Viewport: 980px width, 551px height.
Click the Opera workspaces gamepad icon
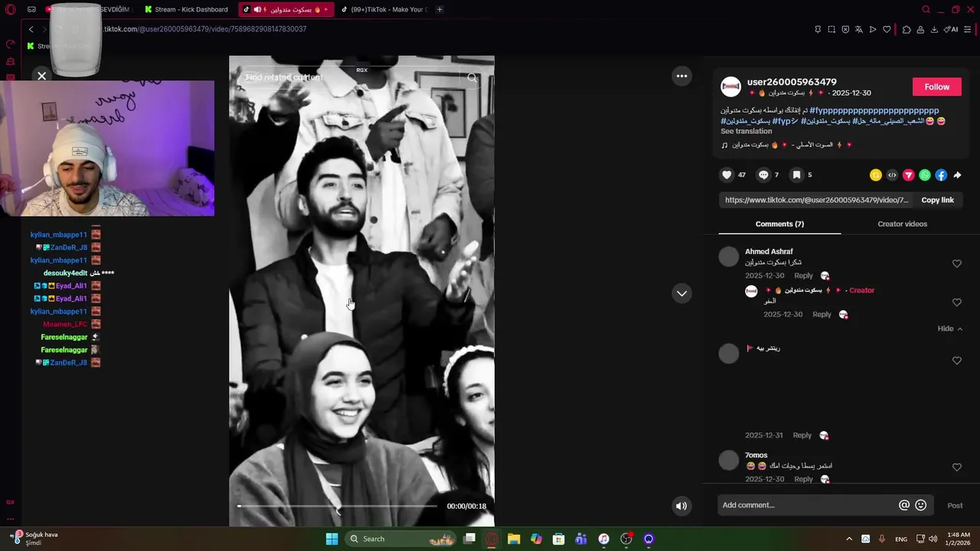tap(31, 9)
